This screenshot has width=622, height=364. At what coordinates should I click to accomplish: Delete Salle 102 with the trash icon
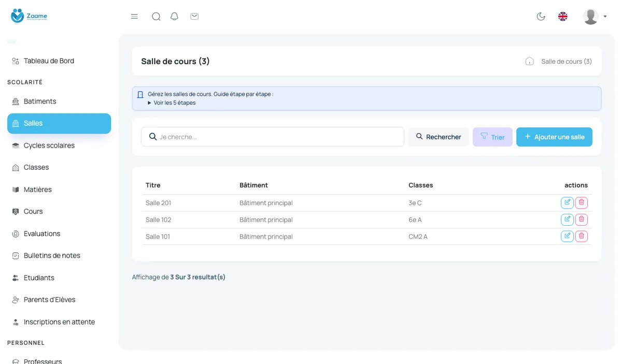click(x=582, y=220)
